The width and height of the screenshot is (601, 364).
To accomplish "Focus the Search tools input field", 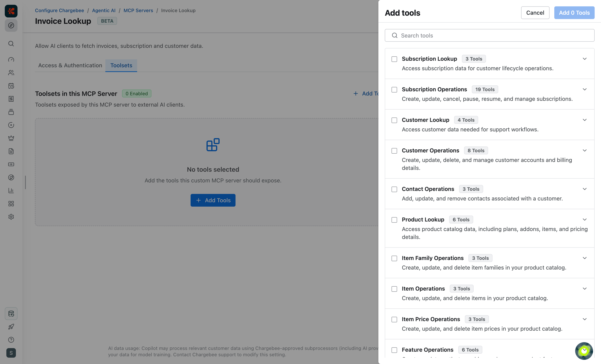I will tap(490, 35).
